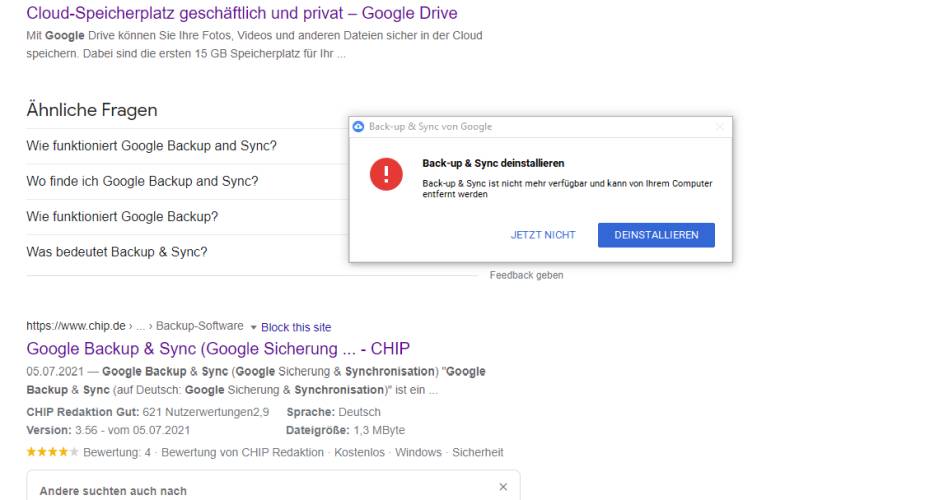This screenshot has height=500, width=944.
Task: Click the Version: 3.56 - vom 05.07.2021 text
Action: point(108,430)
